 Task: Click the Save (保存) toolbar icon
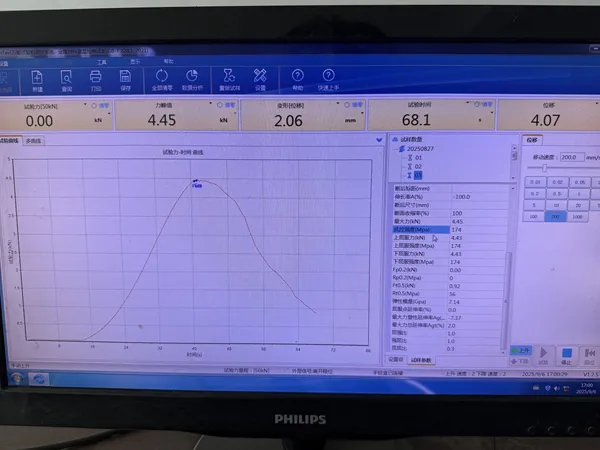pos(125,80)
